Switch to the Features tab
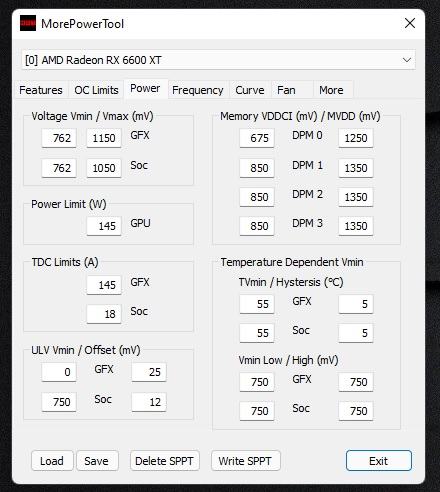440x492 pixels. click(x=41, y=90)
